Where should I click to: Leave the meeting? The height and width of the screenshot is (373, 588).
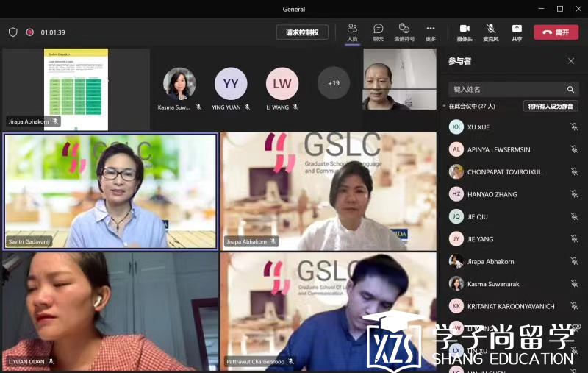556,32
